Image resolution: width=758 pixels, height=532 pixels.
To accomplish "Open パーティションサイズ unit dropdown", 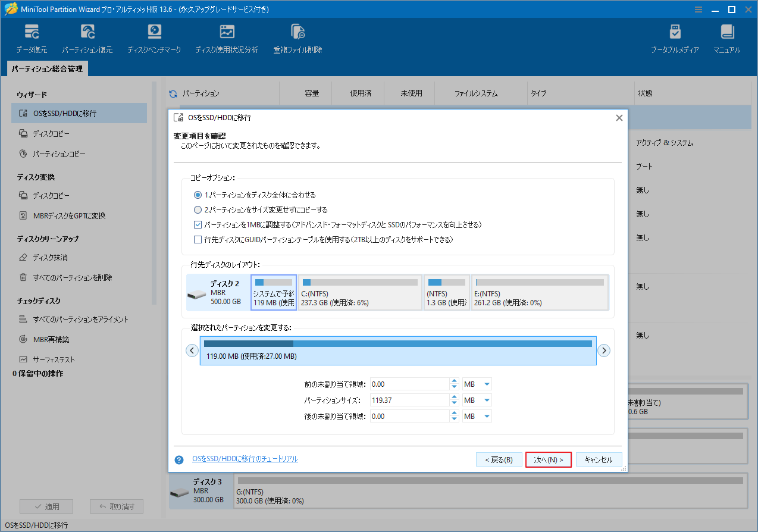I will [x=476, y=399].
